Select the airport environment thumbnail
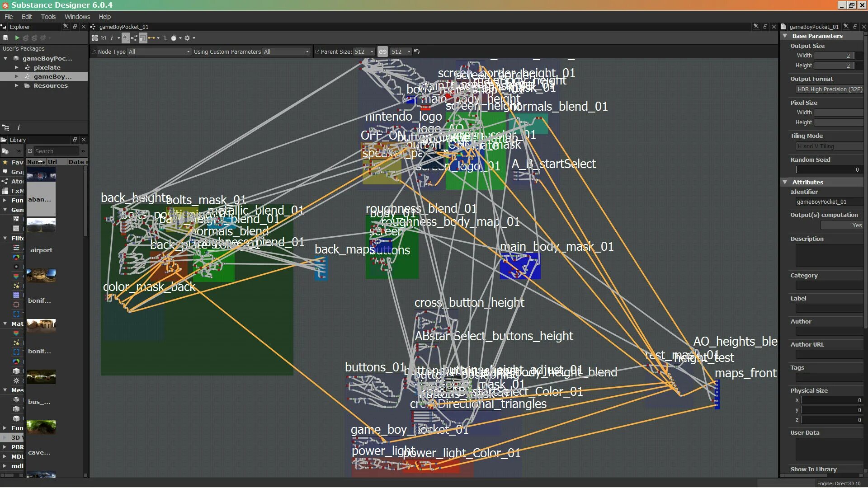The height and width of the screenshot is (488, 868). point(41,225)
